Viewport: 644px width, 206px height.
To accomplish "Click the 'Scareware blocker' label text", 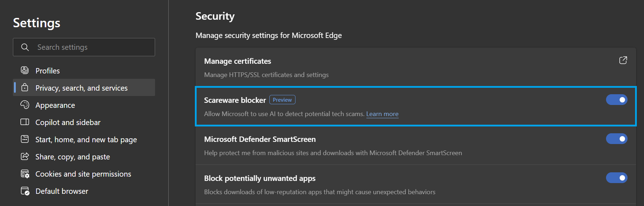I will 235,100.
